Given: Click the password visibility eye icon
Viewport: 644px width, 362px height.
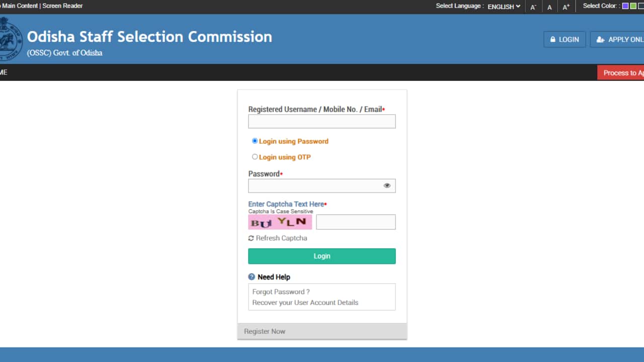Looking at the screenshot, I should 387,185.
